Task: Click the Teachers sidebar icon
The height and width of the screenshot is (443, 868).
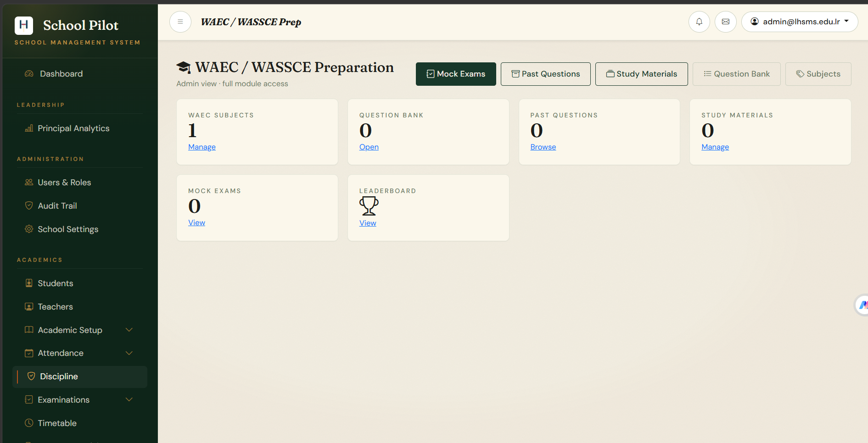Action: pyautogui.click(x=29, y=307)
